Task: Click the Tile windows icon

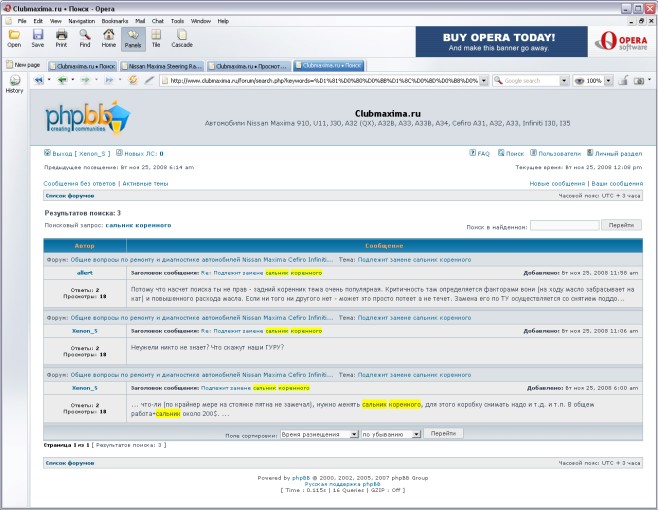Action: [x=156, y=38]
